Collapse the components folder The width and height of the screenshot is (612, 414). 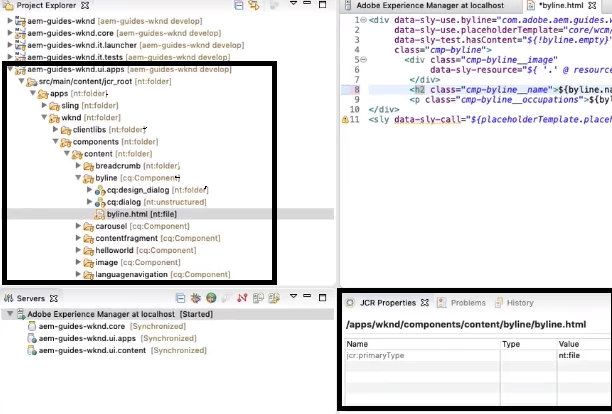[55, 142]
